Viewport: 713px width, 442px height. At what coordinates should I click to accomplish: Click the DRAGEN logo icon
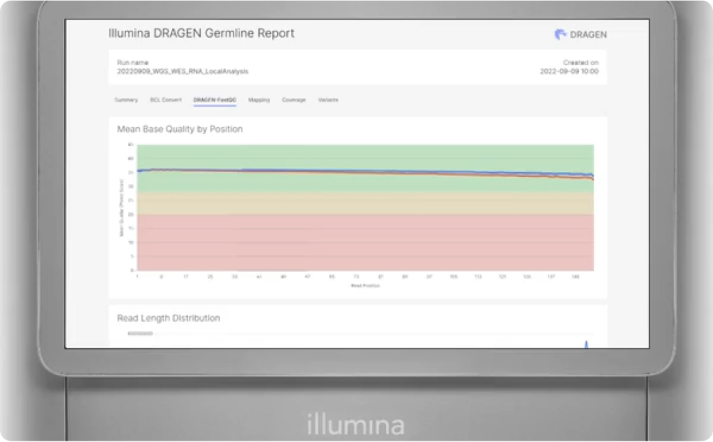coord(560,34)
